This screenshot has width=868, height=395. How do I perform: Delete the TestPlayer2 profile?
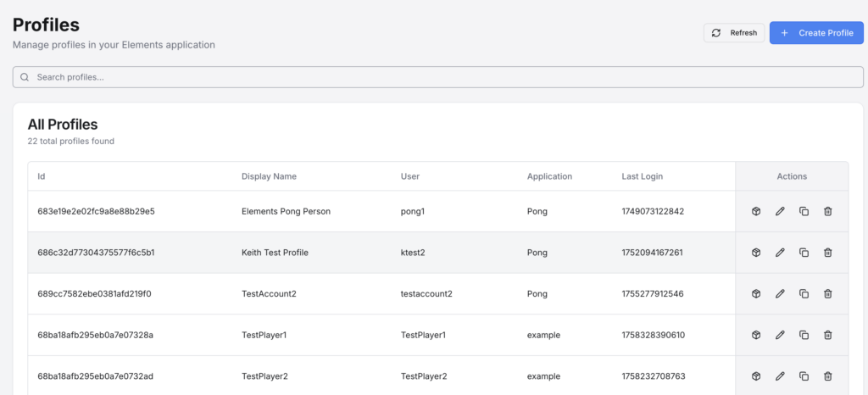point(828,376)
